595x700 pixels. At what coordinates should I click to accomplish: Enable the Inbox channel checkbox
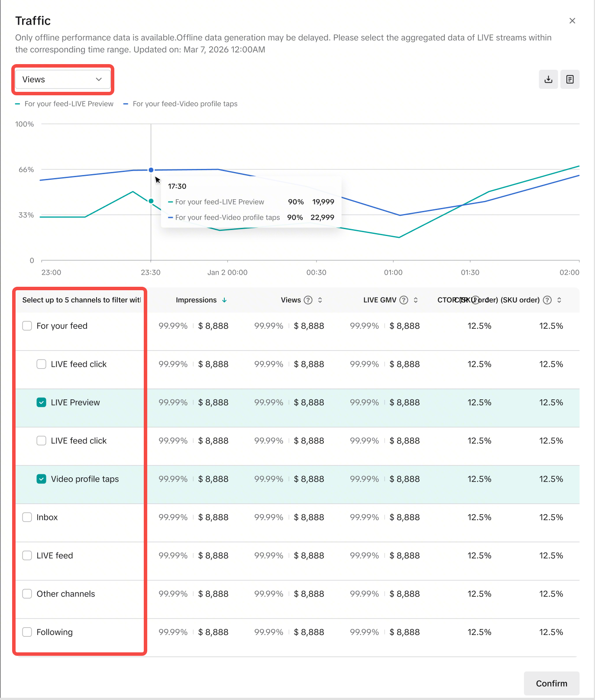coord(27,517)
